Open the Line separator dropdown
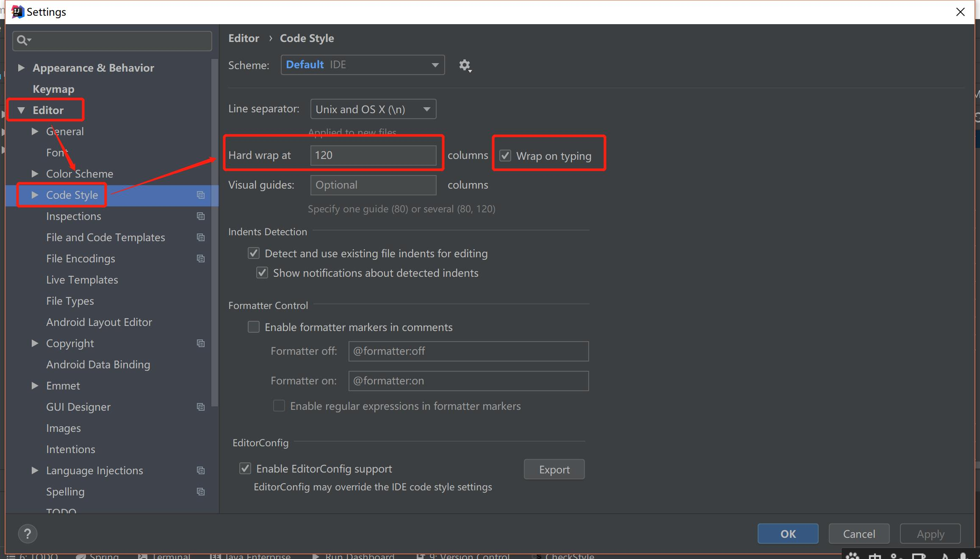Viewport: 980px width, 559px height. [x=373, y=109]
